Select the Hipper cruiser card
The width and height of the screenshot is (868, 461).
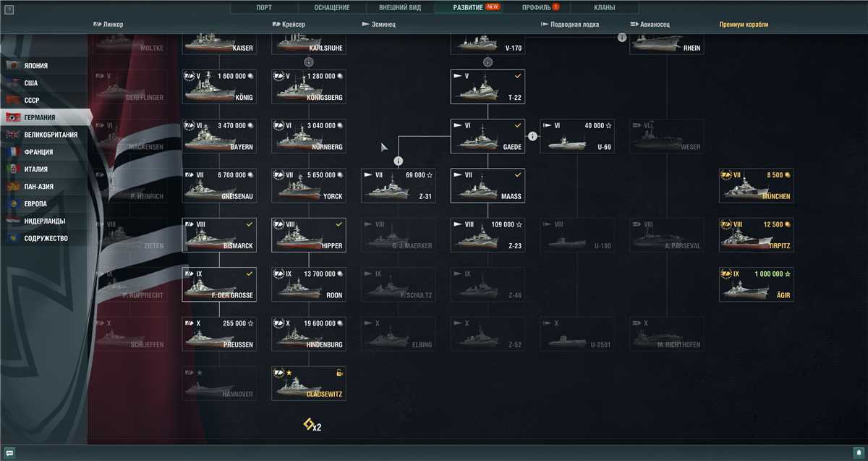[x=309, y=234]
